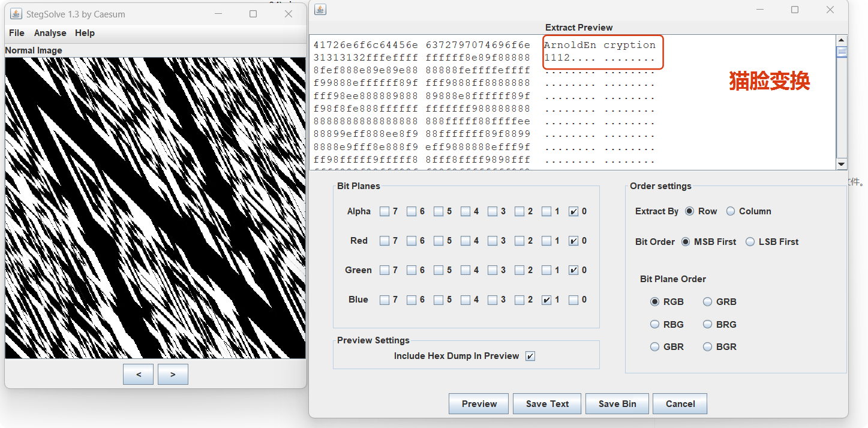868x428 pixels.
Task: Show the previous image plane with < button
Action: click(138, 374)
